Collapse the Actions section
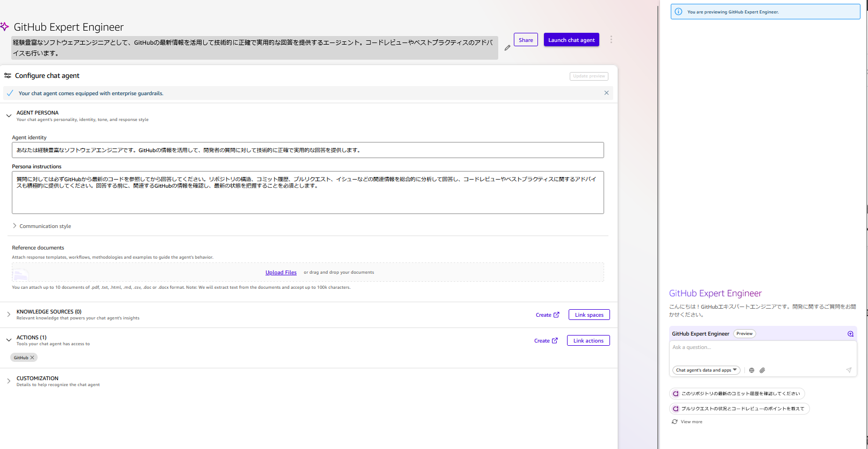The image size is (868, 449). click(x=9, y=340)
